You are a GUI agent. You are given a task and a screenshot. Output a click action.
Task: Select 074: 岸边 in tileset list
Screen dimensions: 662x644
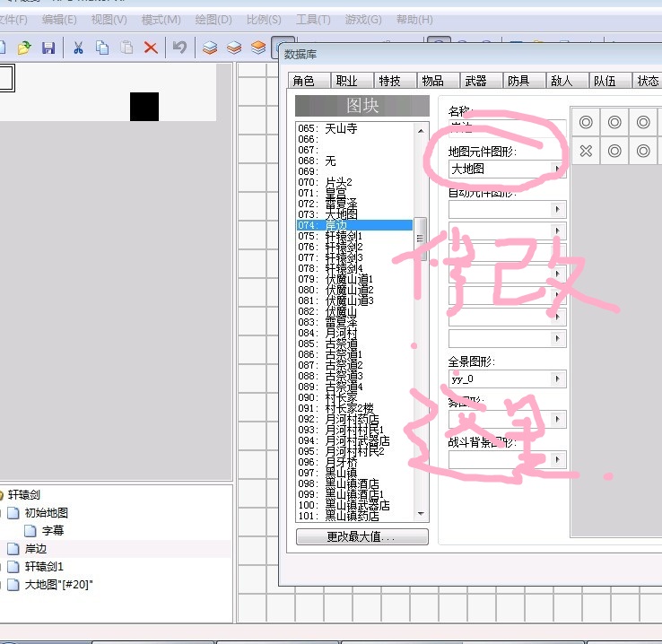354,225
